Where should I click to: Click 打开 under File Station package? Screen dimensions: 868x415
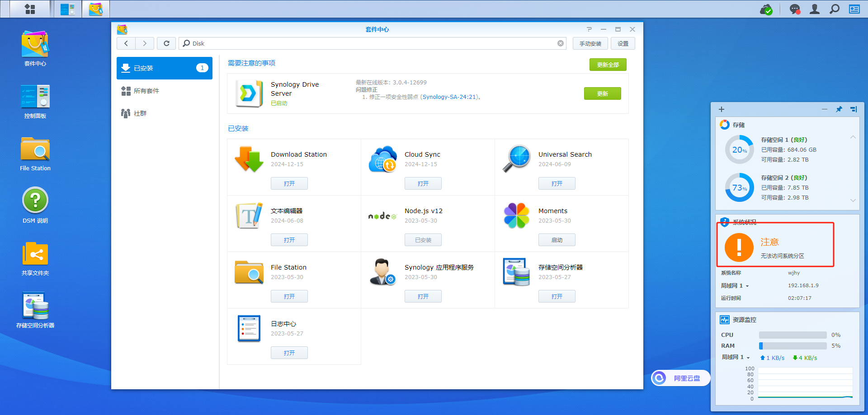289,296
